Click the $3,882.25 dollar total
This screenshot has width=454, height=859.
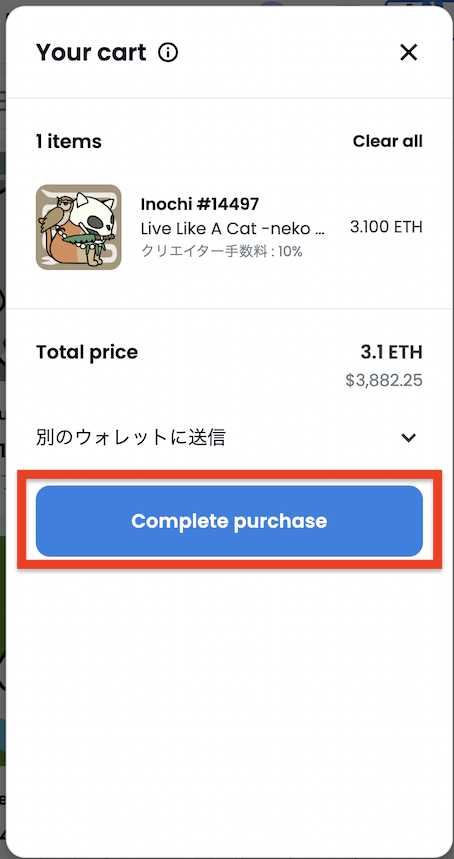(384, 380)
